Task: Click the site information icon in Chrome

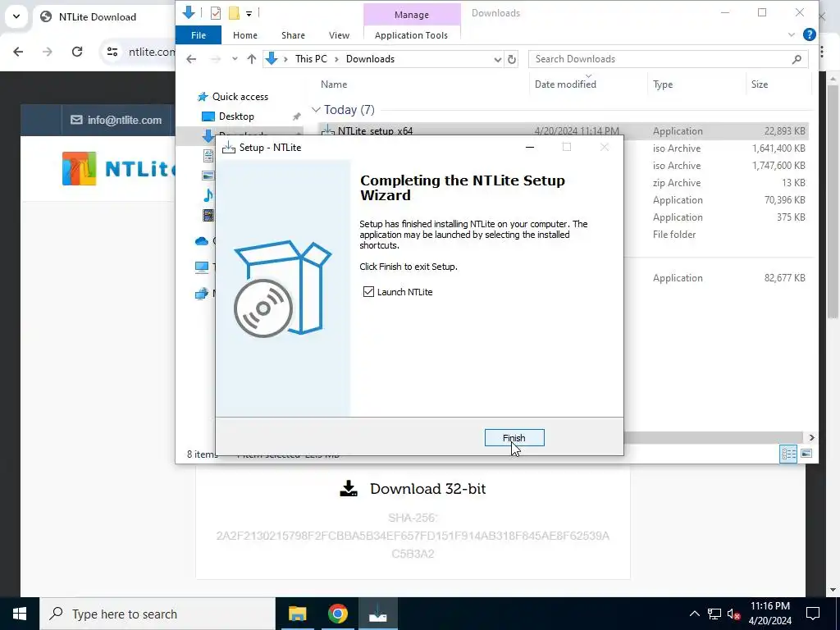Action: (x=112, y=52)
